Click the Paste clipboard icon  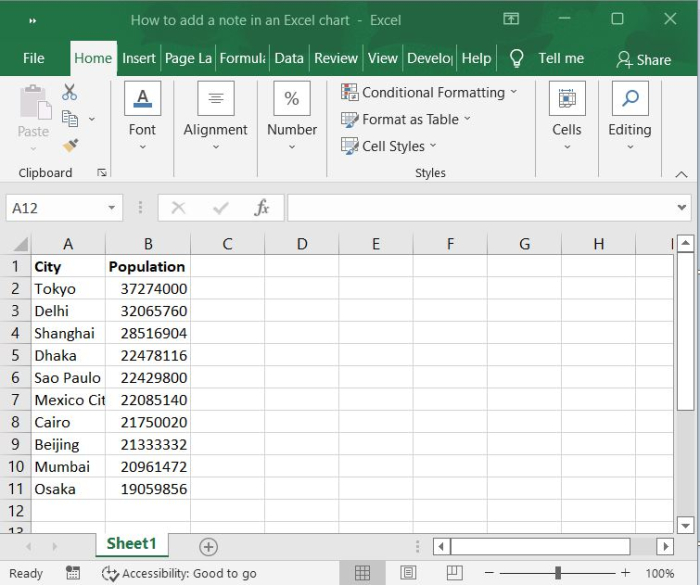[x=35, y=102]
